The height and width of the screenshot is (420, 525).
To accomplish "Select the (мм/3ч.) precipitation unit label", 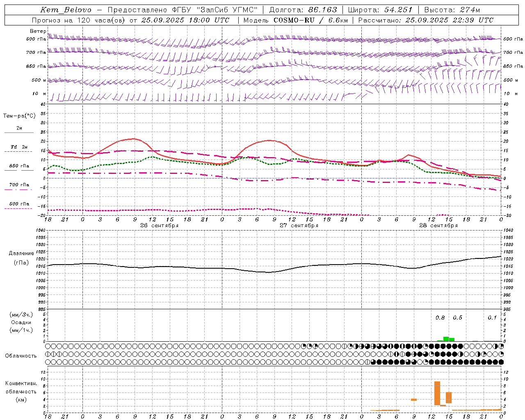I will [x=21, y=315].
